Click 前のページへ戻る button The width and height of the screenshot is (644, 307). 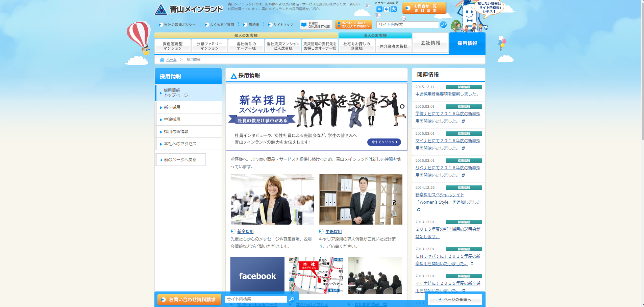pos(180,160)
